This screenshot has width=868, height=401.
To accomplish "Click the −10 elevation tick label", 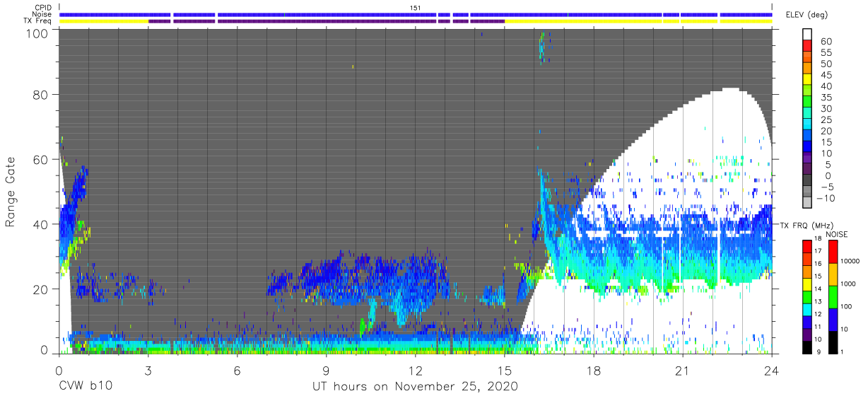I will point(824,197).
